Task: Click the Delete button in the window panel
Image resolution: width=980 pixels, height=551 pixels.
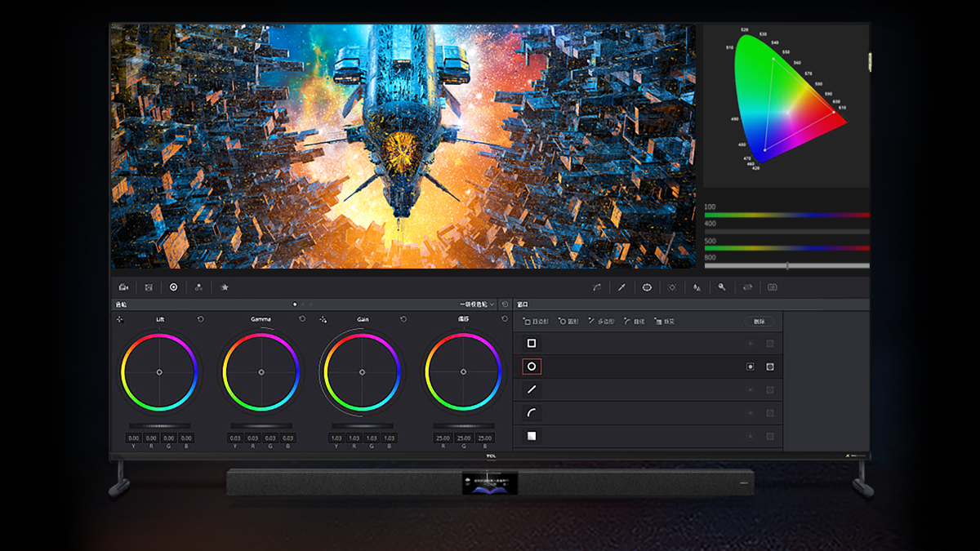Action: click(759, 322)
